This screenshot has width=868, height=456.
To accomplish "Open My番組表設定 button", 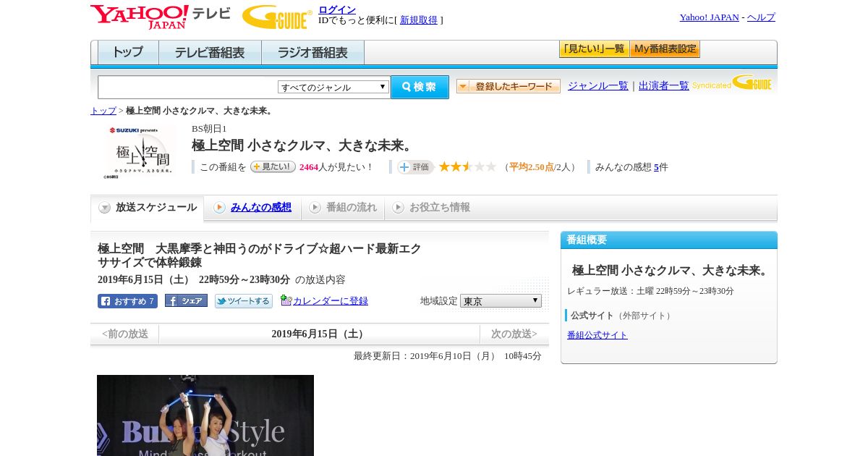I will (665, 49).
